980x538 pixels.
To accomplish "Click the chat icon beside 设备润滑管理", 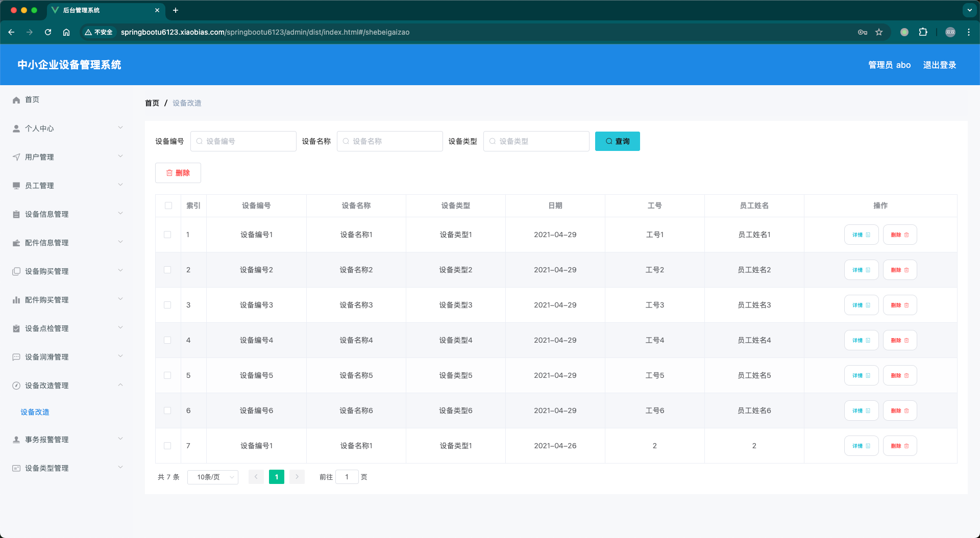I will [x=16, y=357].
